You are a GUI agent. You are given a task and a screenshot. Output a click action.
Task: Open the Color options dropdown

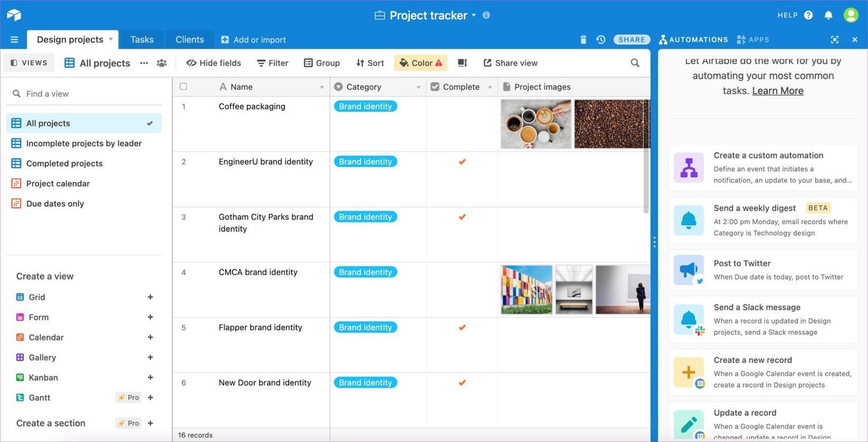[421, 63]
